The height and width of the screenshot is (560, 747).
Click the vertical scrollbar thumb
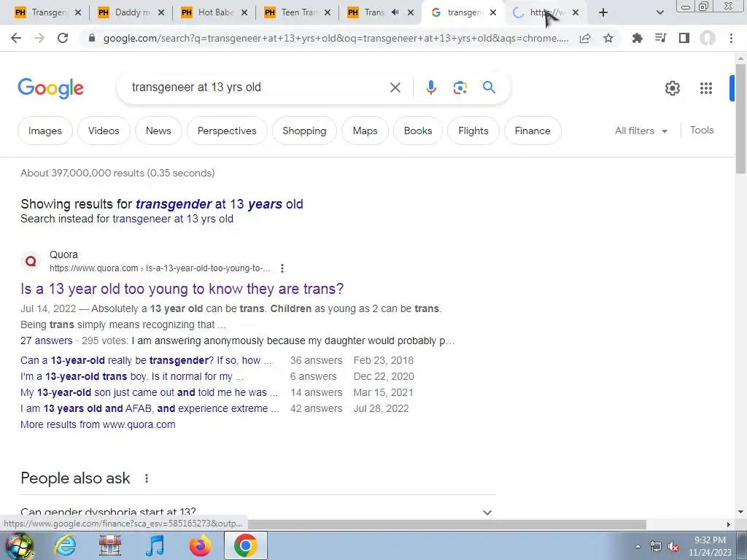[x=740, y=118]
